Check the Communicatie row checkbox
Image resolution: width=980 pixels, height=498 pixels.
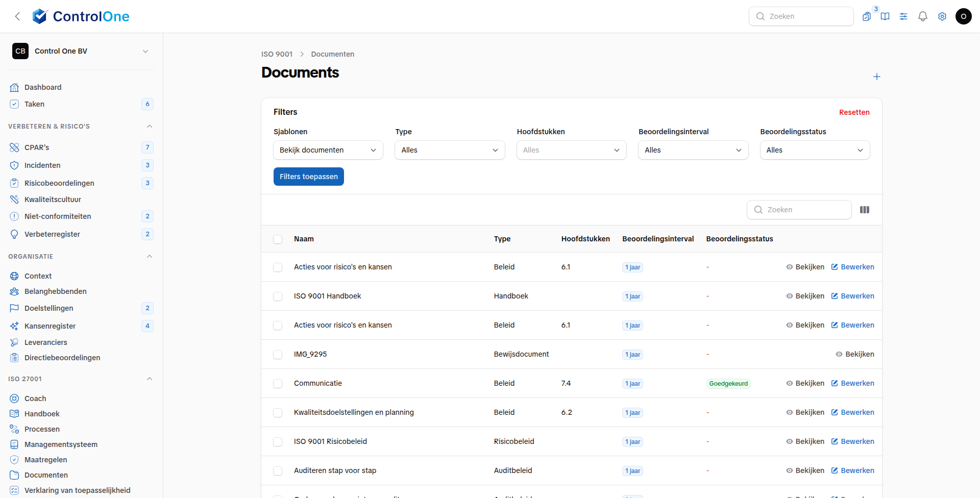[x=278, y=384]
